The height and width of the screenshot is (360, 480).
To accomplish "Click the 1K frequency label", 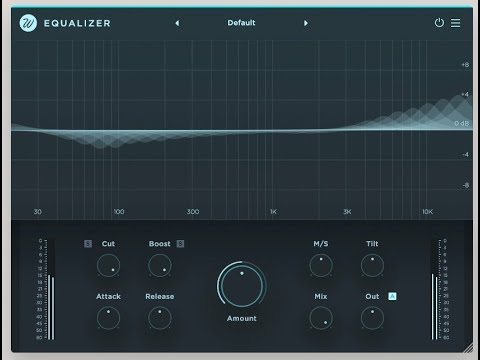I will point(273,212).
